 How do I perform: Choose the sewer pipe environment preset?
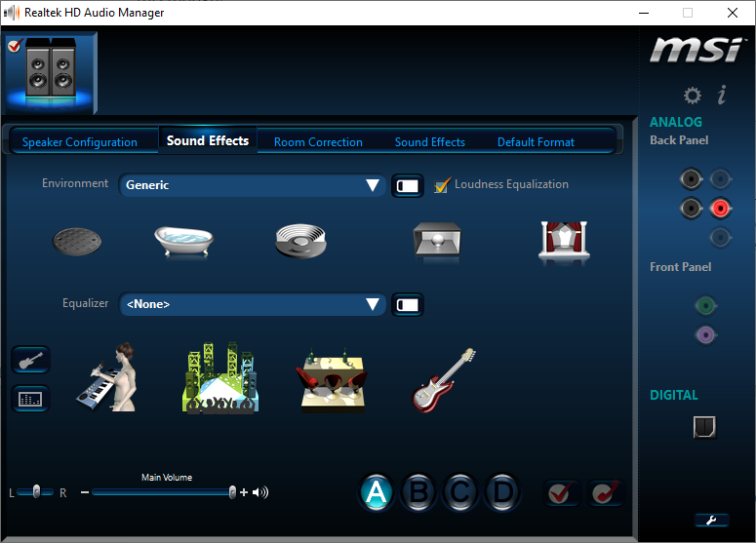tap(77, 242)
